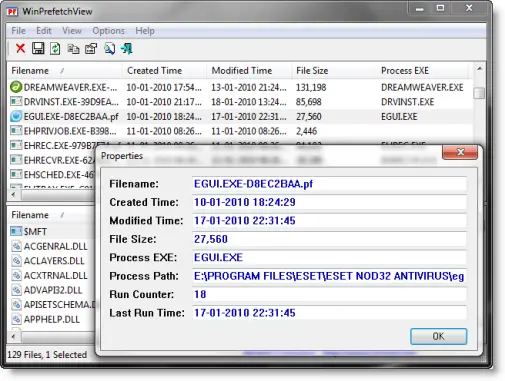The image size is (505, 381).
Task: Open the Help menu
Action: point(145,31)
